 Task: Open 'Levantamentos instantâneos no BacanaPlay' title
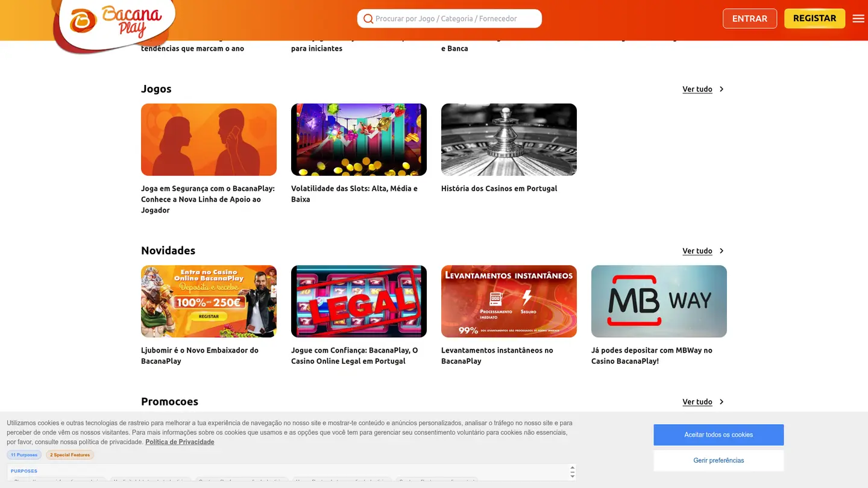click(x=497, y=355)
